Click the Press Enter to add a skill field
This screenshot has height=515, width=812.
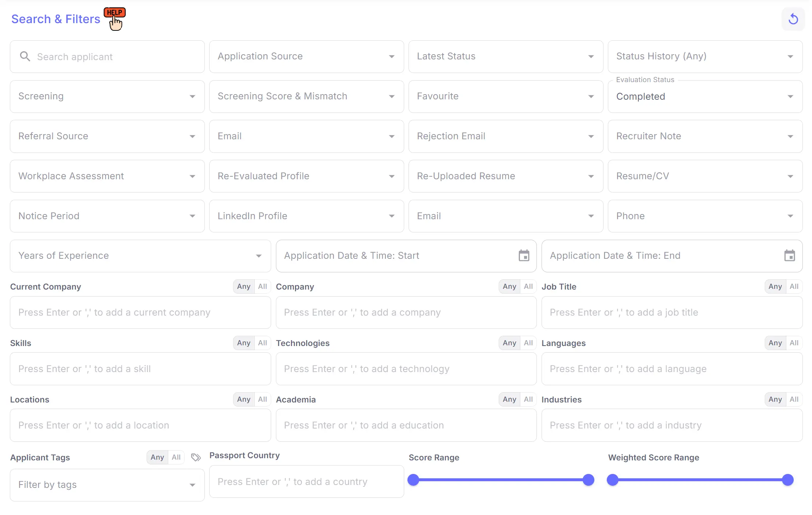(140, 369)
